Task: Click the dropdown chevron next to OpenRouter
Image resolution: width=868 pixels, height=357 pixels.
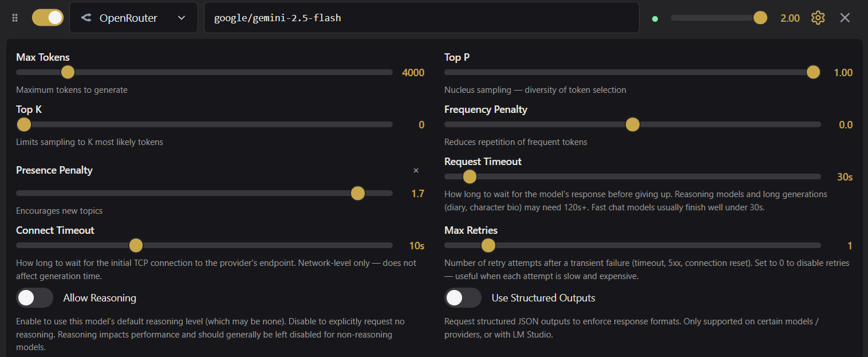Action: (x=182, y=18)
